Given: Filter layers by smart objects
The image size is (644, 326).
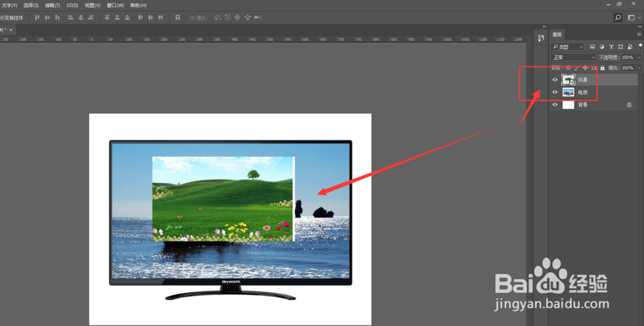Looking at the screenshot, I should coord(630,47).
